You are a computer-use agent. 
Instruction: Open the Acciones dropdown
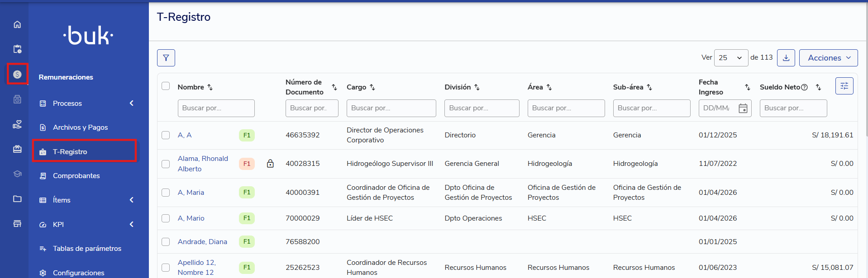[828, 58]
